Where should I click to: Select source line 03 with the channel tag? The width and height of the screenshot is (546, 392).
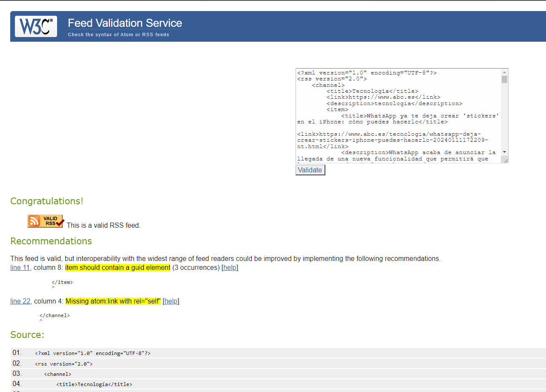coord(57,374)
